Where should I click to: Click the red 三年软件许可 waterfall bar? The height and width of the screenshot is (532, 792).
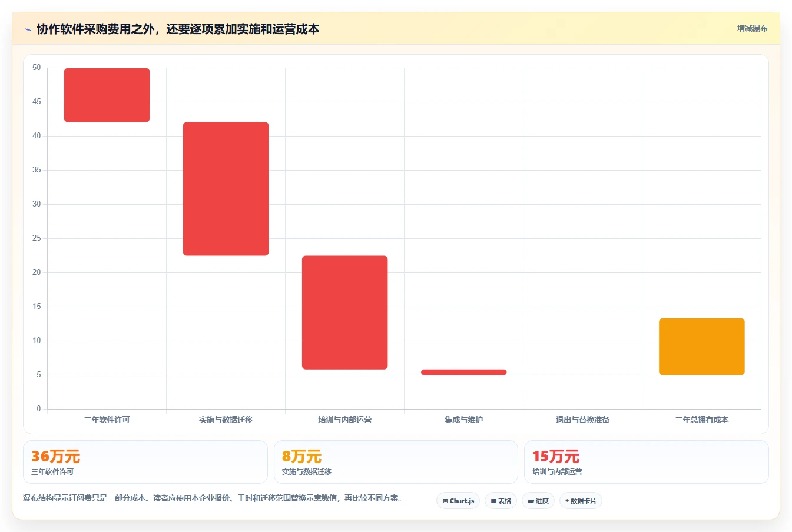pos(107,95)
